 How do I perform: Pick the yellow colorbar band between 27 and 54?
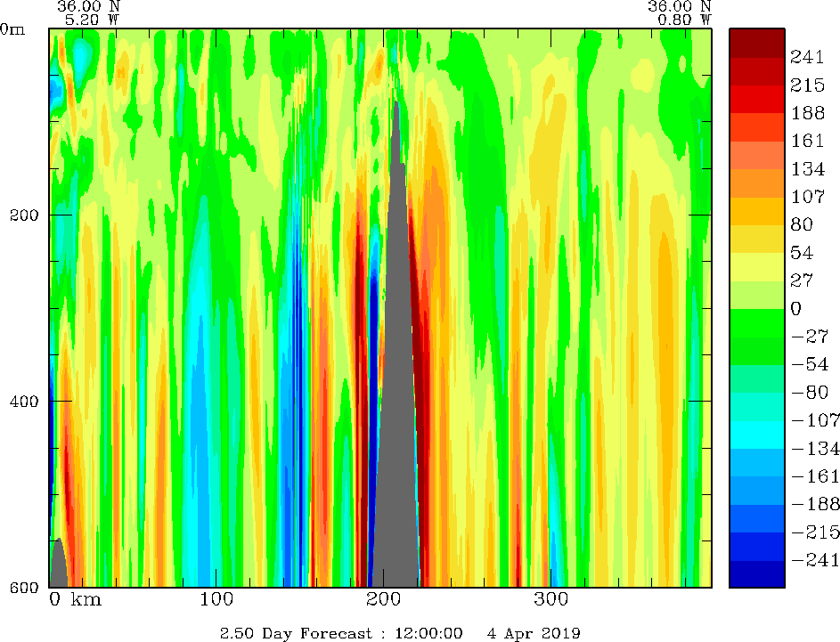pos(757,266)
